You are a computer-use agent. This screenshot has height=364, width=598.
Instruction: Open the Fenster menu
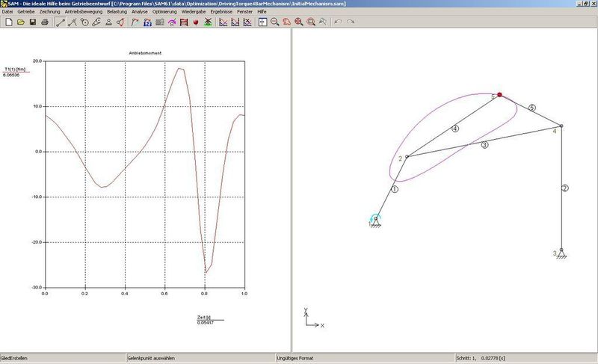(x=244, y=12)
